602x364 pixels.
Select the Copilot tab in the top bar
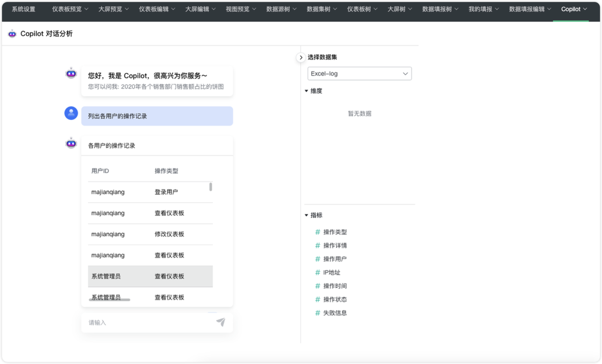[x=570, y=9]
